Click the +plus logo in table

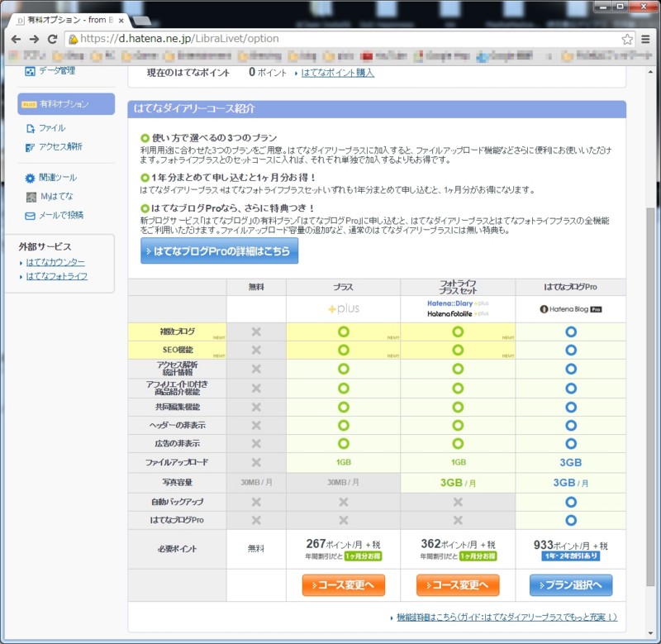click(344, 308)
